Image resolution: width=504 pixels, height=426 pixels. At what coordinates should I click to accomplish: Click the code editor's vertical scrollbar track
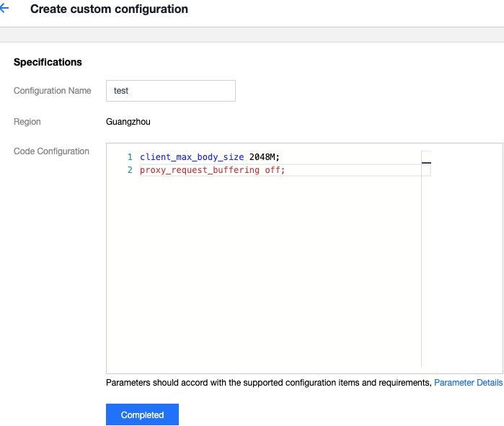426,274
